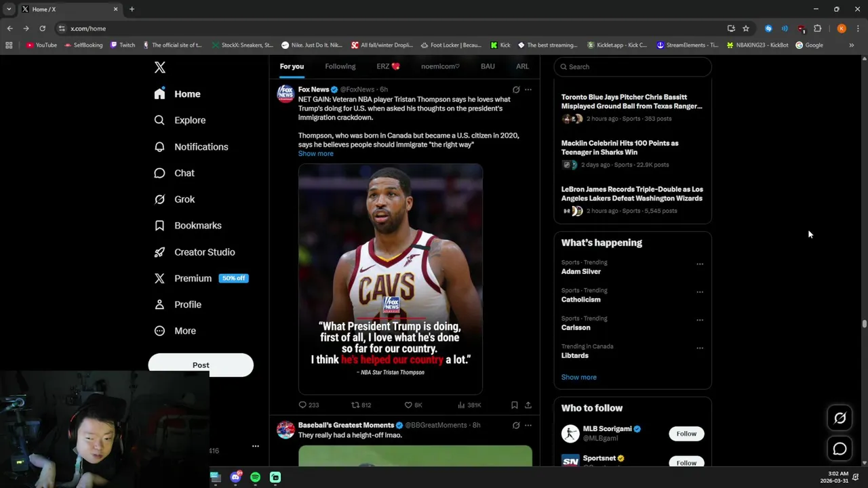Click Grok icon on Fox News post
Viewport: 868px width, 488px height.
pos(516,89)
